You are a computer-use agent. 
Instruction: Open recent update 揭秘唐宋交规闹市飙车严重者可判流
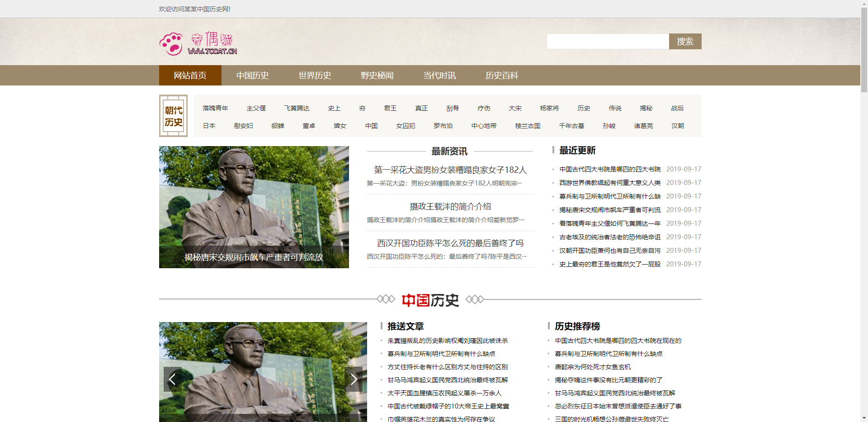tap(610, 210)
